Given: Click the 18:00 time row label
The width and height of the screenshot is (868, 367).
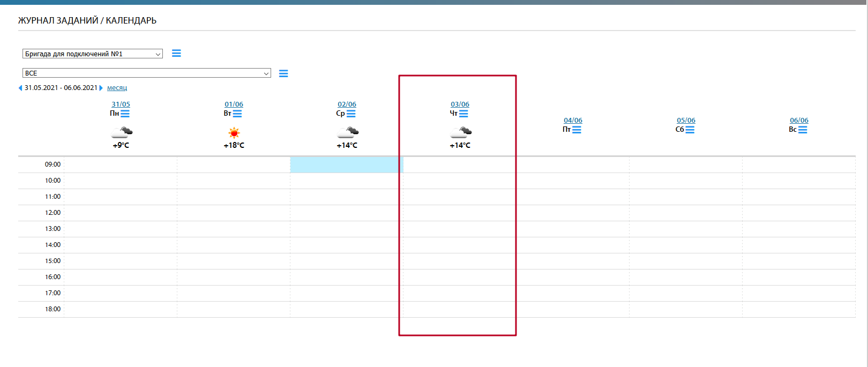Looking at the screenshot, I should tap(53, 309).
